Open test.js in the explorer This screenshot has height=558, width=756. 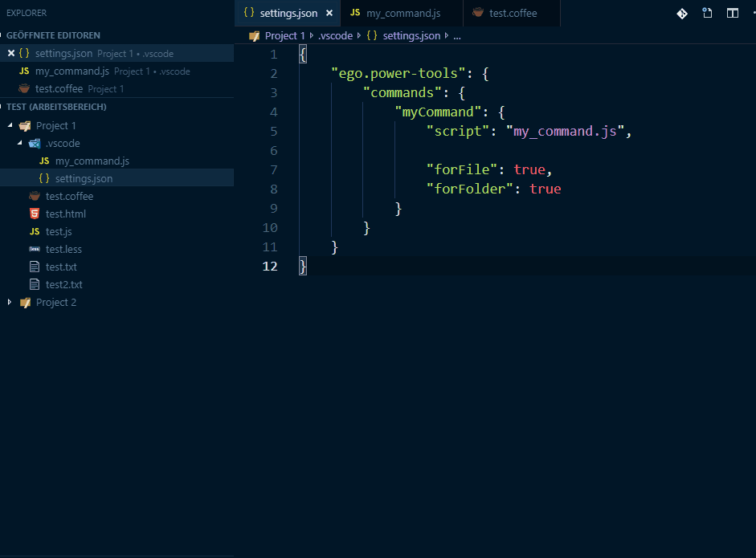116,232
